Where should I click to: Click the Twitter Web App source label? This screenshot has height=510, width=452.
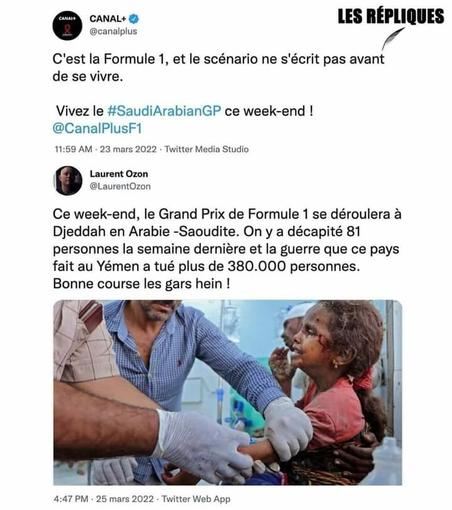click(196, 499)
